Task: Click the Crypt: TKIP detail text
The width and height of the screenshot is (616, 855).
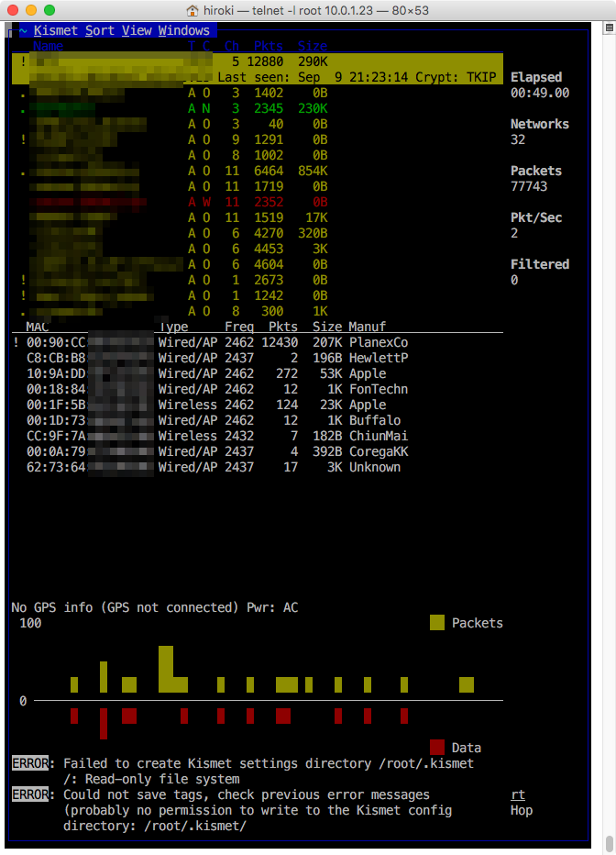Action: (456, 77)
